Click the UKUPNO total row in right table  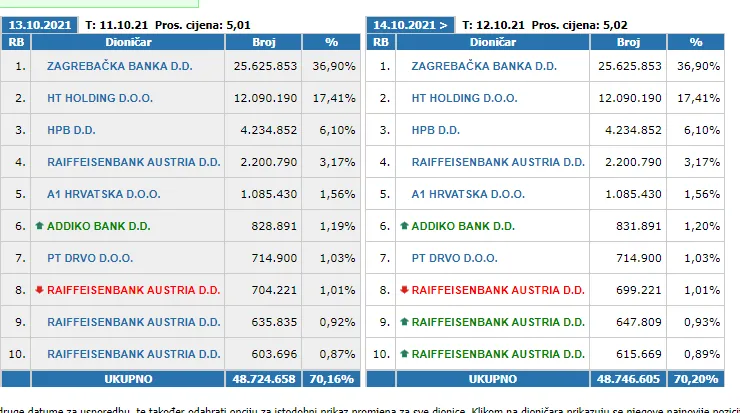(492, 380)
